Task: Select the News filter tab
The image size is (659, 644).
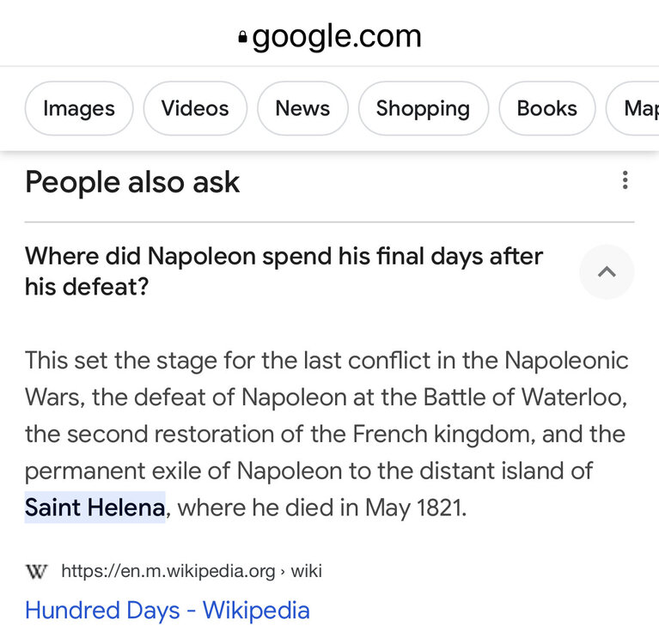Action: (x=302, y=108)
